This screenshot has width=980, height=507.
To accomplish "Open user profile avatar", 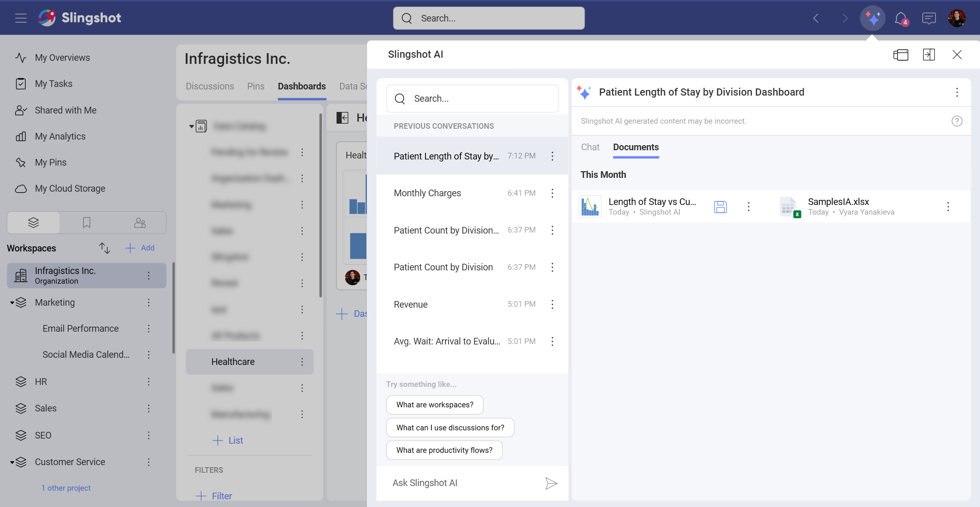I will coord(956,18).
